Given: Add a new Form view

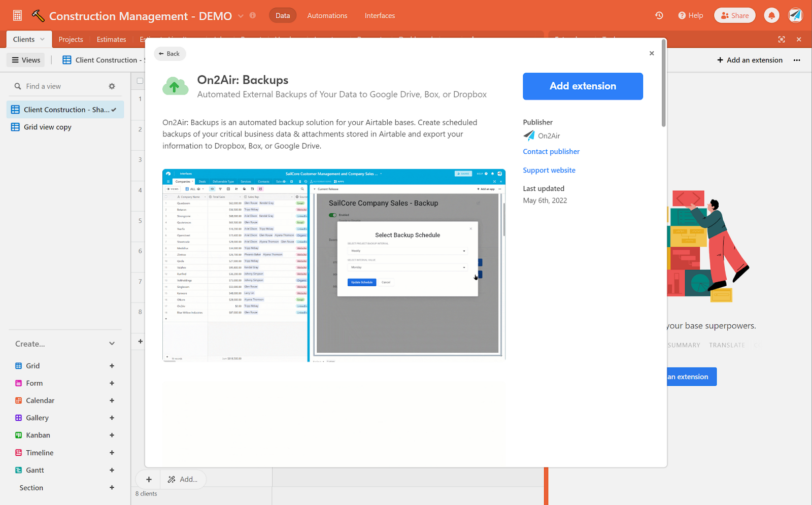Looking at the screenshot, I should tap(112, 383).
